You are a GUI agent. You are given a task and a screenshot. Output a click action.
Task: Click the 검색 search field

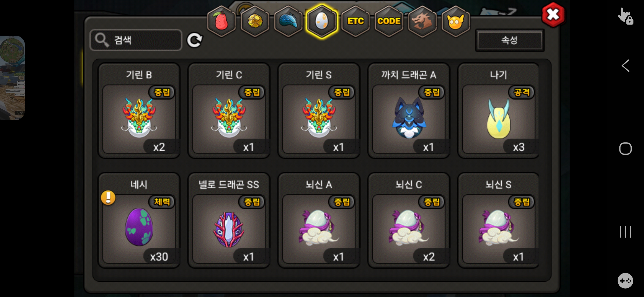[x=136, y=40]
